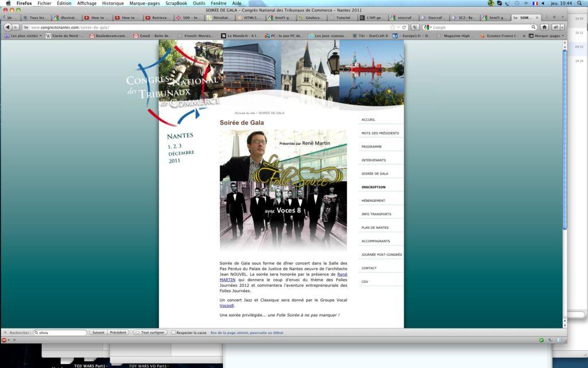Open the Apple menu

[8, 3]
